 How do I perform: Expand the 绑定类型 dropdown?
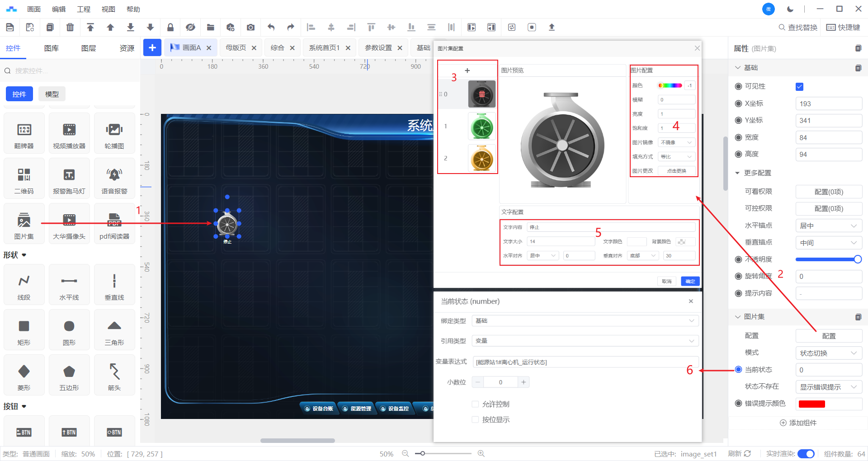585,321
